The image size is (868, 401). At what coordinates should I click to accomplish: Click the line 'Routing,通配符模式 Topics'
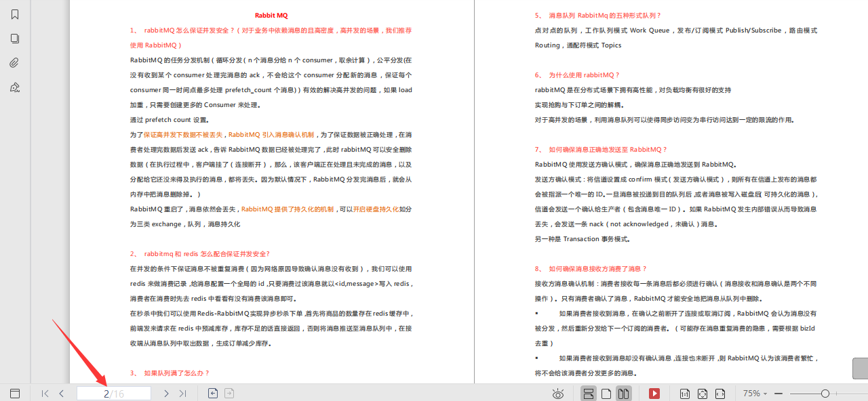click(x=578, y=45)
